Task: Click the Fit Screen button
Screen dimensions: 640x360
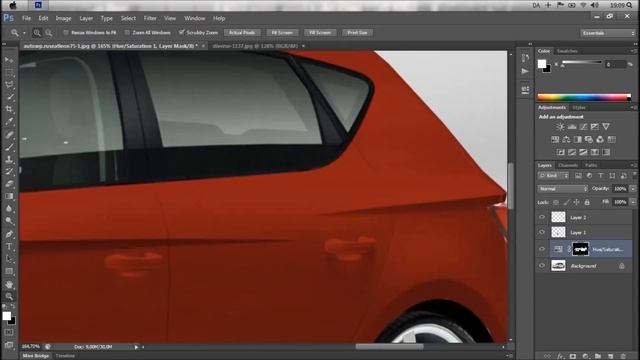Action: click(x=282, y=33)
